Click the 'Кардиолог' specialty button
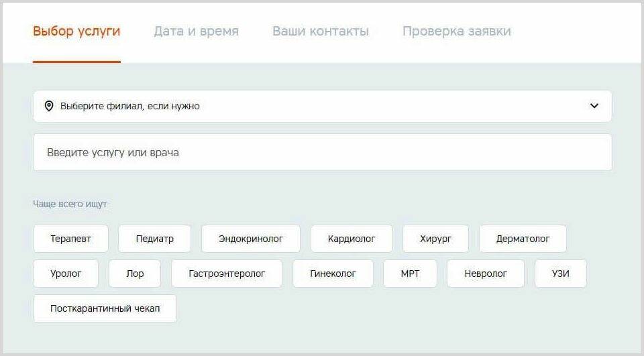This screenshot has width=644, height=356. [352, 239]
